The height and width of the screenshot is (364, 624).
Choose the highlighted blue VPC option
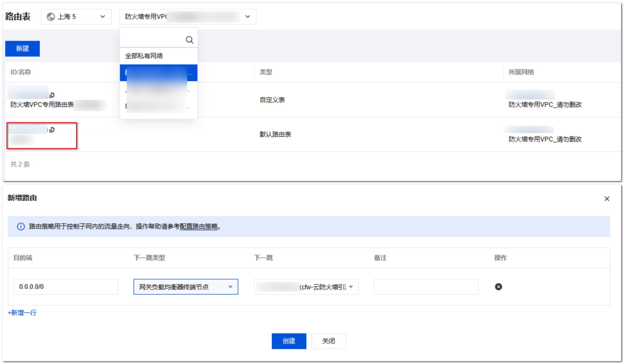click(158, 73)
